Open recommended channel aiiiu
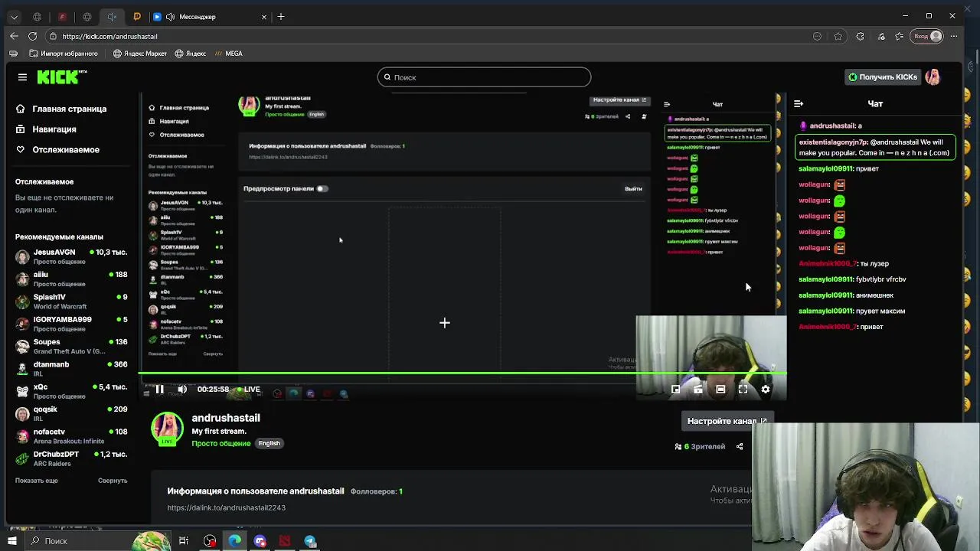The height and width of the screenshot is (551, 980). point(71,279)
